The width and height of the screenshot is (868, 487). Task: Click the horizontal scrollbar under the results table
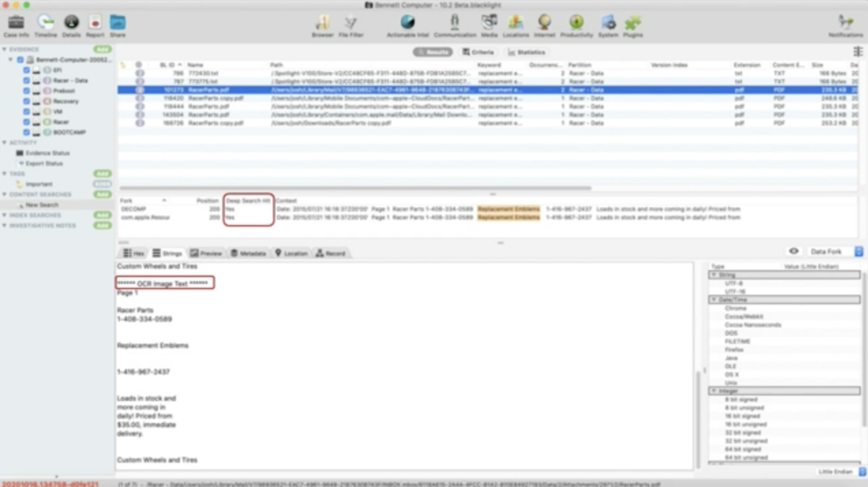355,188
